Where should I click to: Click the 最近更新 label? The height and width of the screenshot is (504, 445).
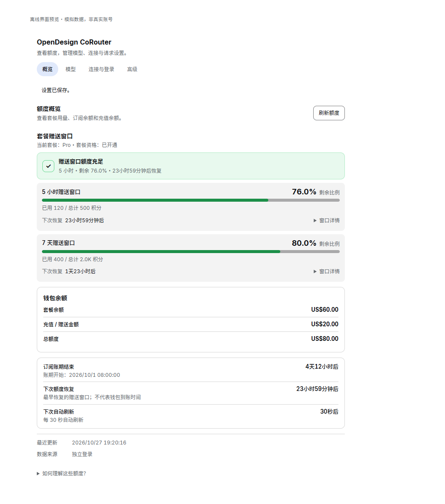tap(47, 443)
